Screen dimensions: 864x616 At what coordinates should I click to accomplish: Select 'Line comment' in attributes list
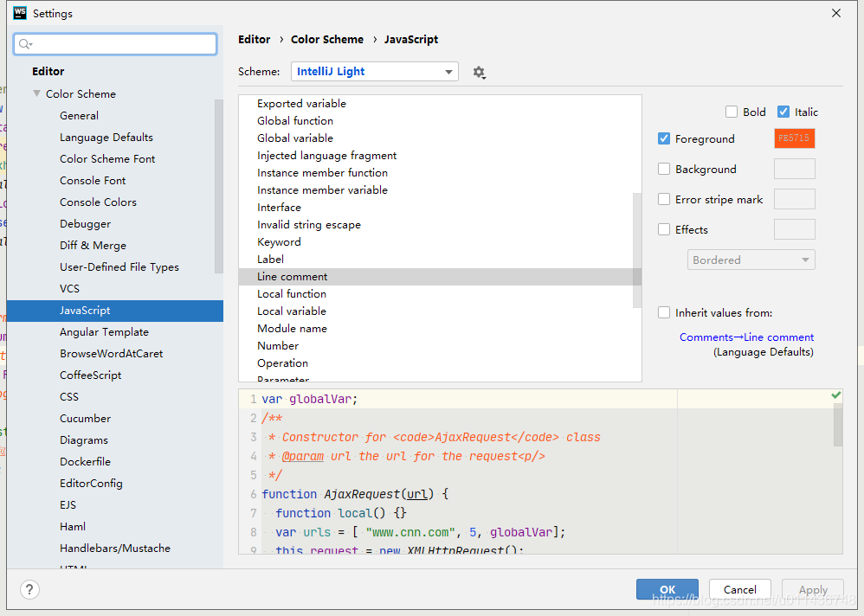pyautogui.click(x=441, y=277)
